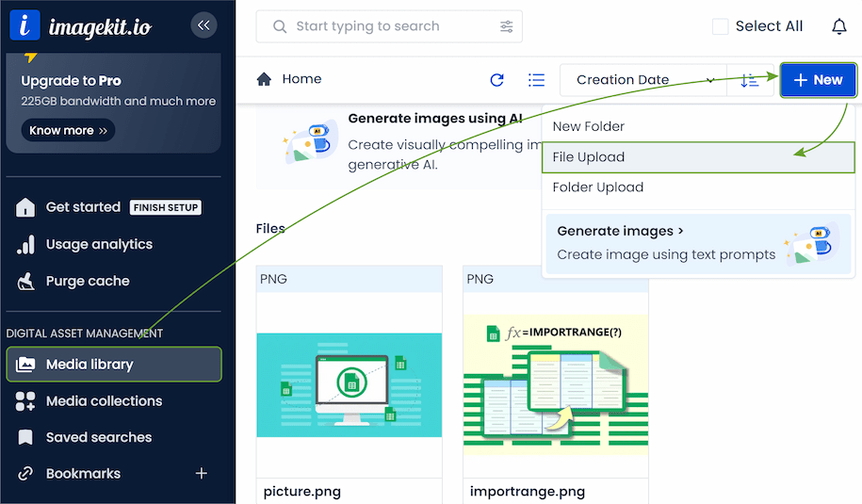Screen dimensions: 862x504
Task: Click the New button
Action: (x=818, y=80)
